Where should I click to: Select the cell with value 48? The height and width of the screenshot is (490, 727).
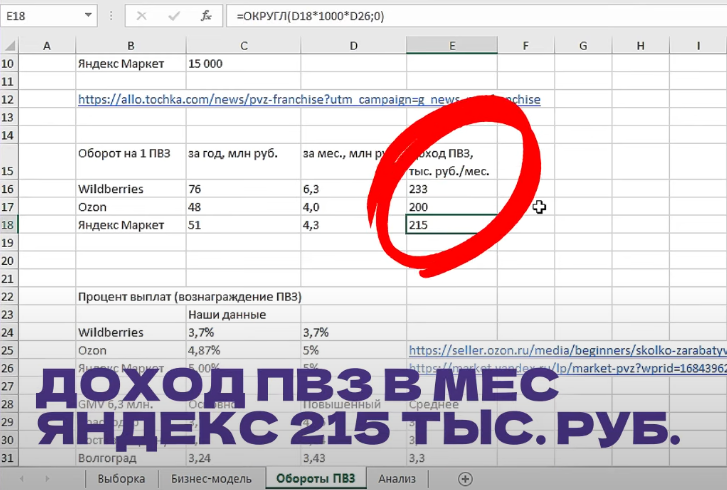[x=243, y=207]
